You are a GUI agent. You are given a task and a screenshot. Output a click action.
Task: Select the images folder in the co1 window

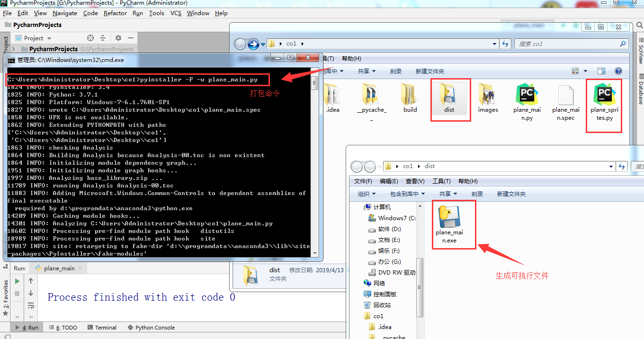pos(488,99)
